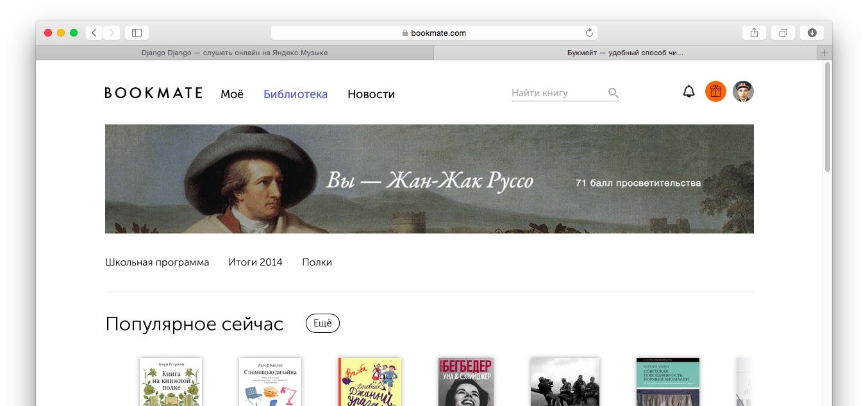Click the Bookmate logo
This screenshot has width=868, height=406.
click(154, 93)
